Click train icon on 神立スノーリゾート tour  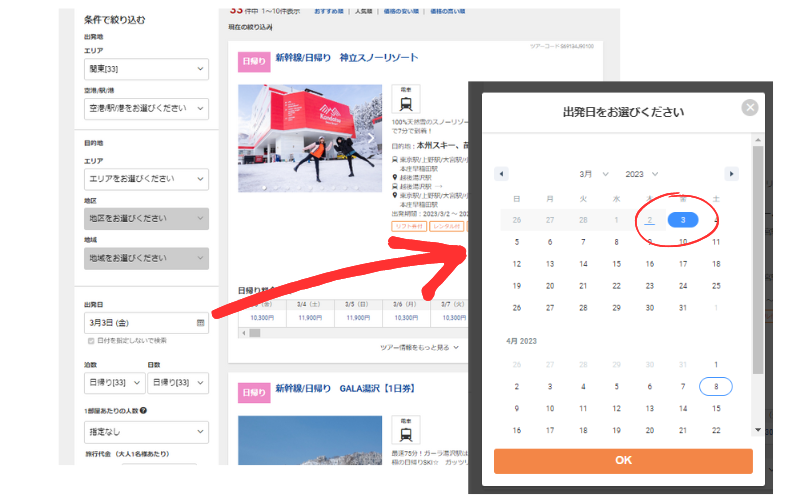(406, 99)
